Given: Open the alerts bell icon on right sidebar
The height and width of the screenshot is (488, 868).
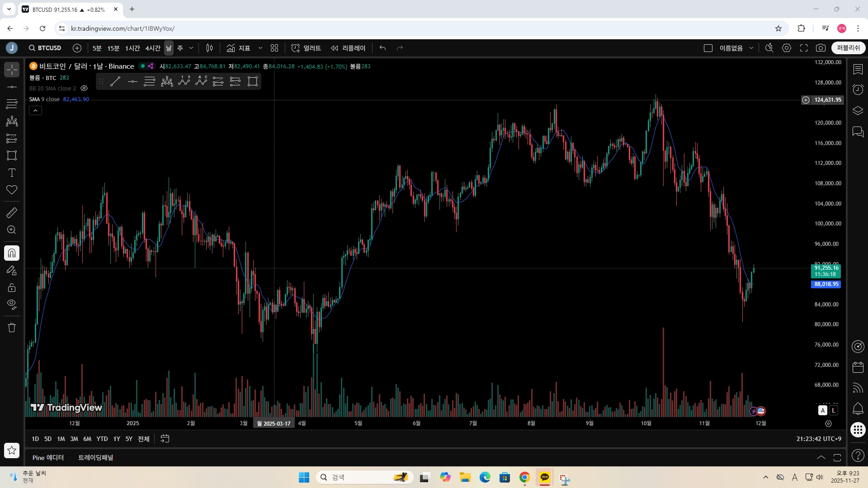Looking at the screenshot, I should click(858, 409).
